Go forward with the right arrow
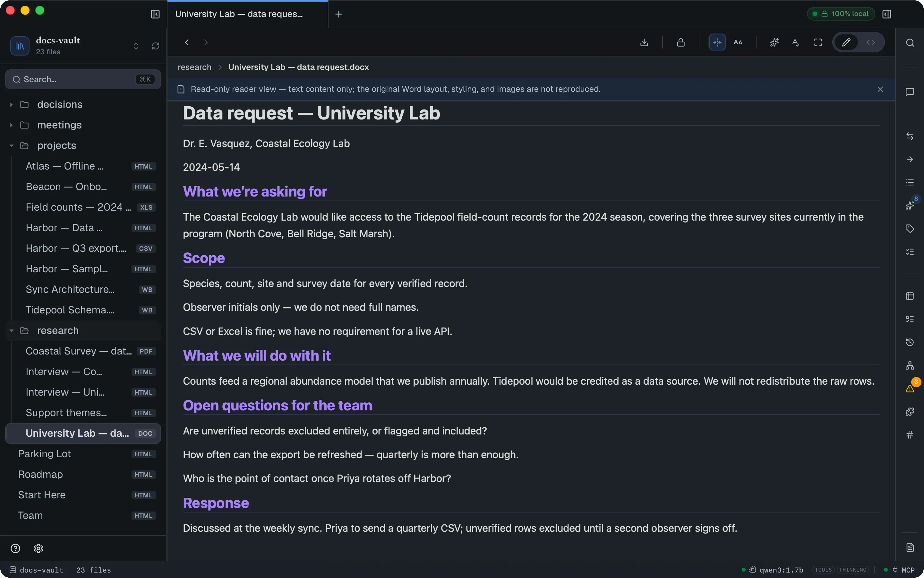Viewport: 924px width, 578px height. (x=206, y=42)
